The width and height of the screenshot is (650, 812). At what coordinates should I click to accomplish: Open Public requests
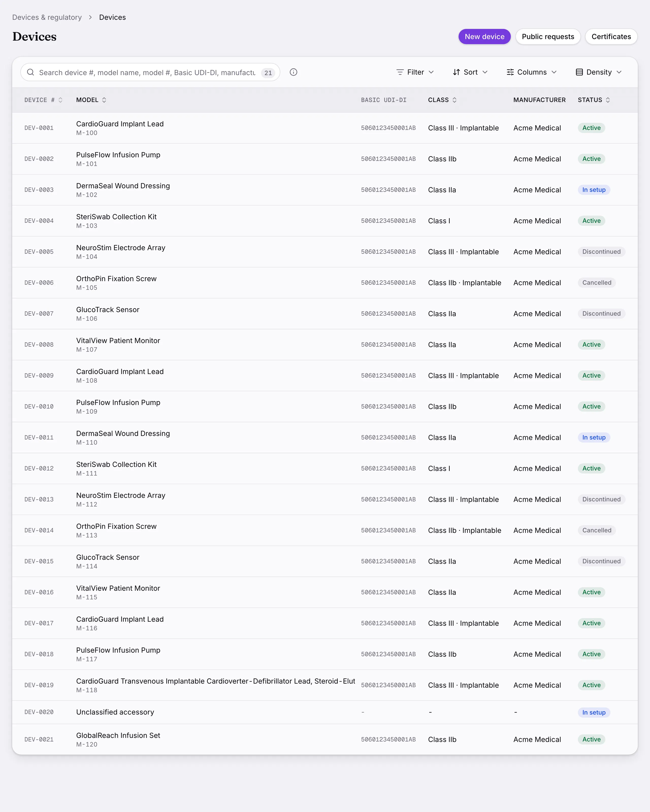coord(548,37)
